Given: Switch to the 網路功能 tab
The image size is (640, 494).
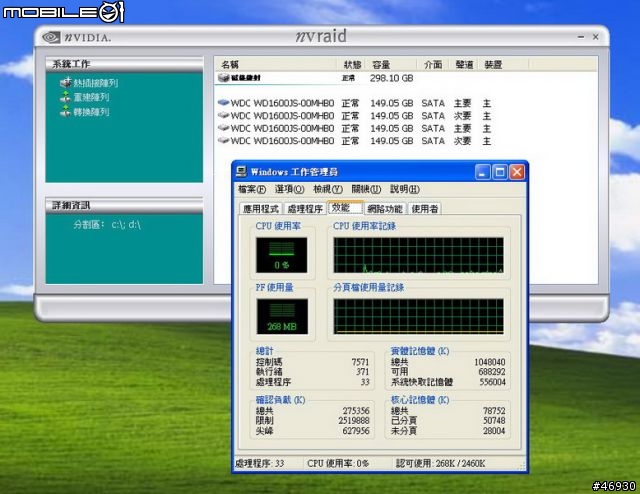Looking at the screenshot, I should (385, 209).
